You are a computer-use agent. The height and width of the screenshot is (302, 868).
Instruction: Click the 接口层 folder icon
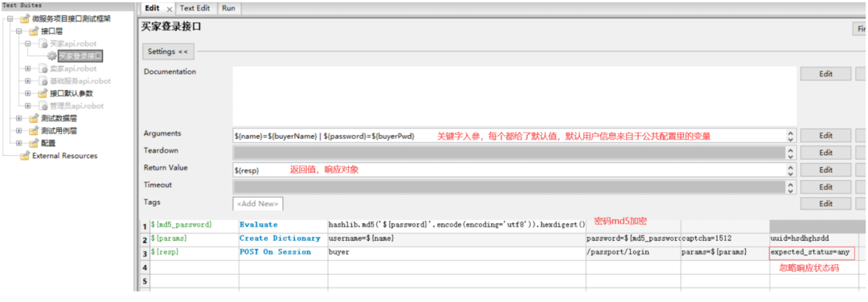click(34, 31)
